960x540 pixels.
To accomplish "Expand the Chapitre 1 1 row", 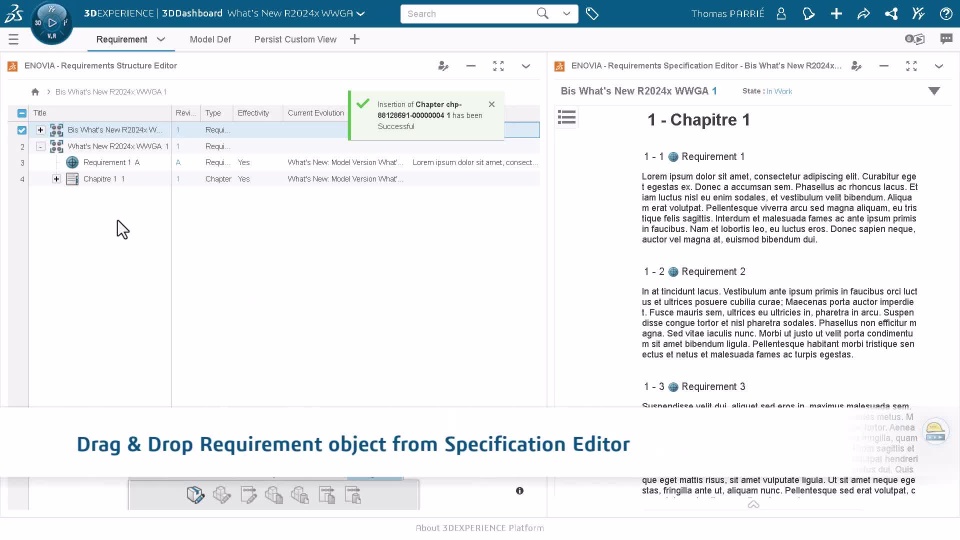I will pos(56,179).
